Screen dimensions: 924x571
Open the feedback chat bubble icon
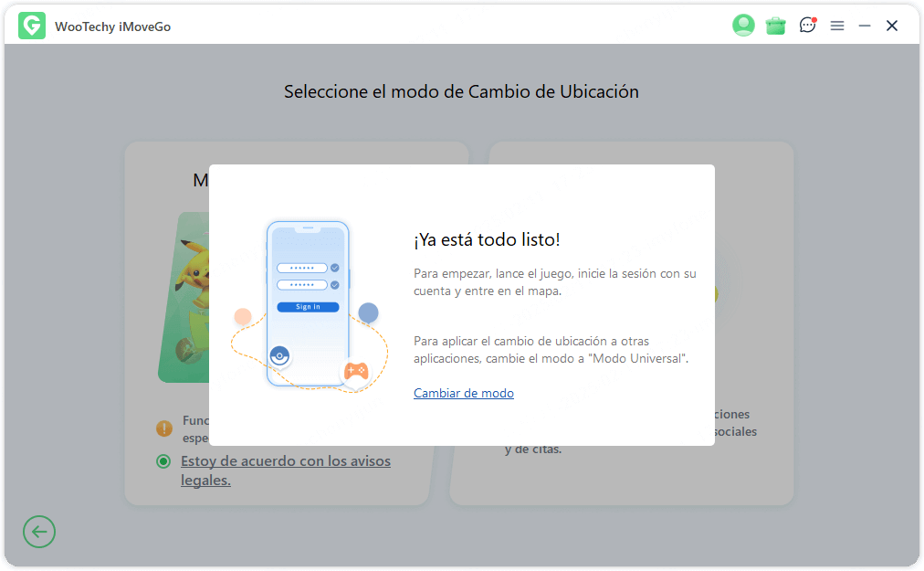(807, 26)
